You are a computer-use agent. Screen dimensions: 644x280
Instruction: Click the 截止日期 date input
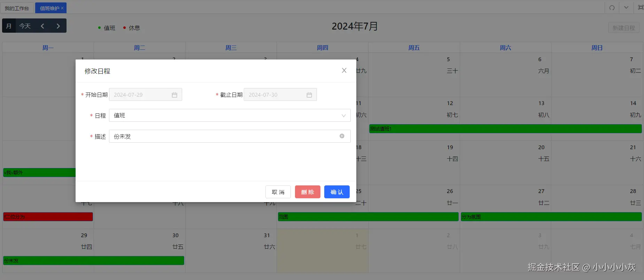tap(280, 95)
